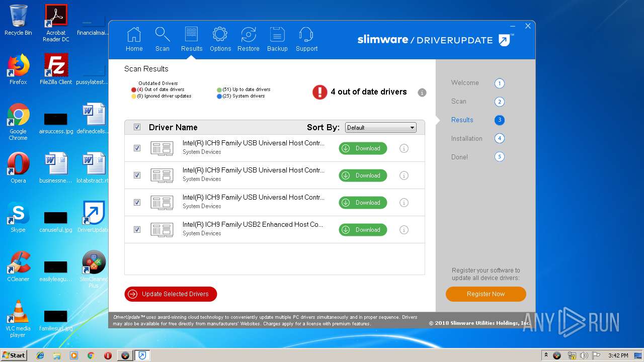Show info for second ICH9 Universal Host driver

click(x=404, y=175)
